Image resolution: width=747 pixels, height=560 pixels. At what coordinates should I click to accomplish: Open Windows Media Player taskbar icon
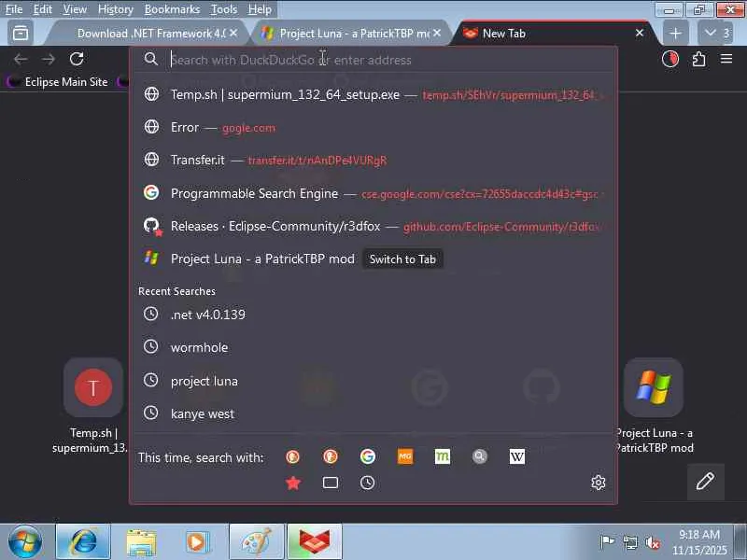tap(197, 541)
